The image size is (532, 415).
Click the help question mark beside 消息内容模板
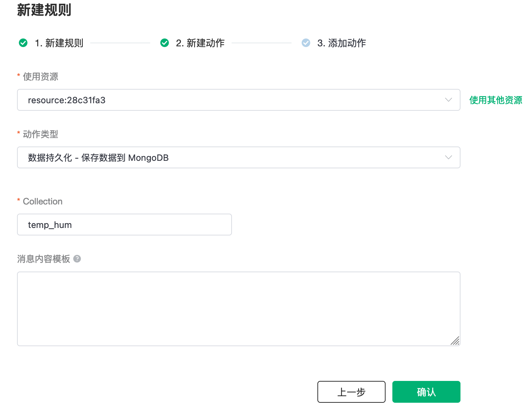77,259
